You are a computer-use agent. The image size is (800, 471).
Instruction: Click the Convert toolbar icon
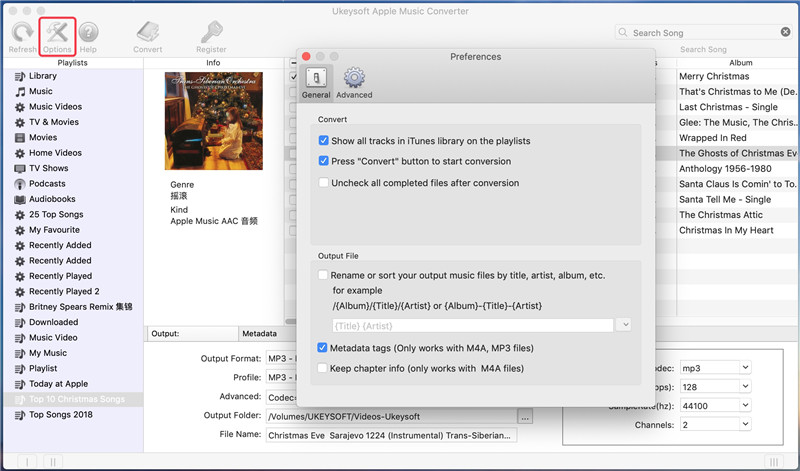coord(148,32)
